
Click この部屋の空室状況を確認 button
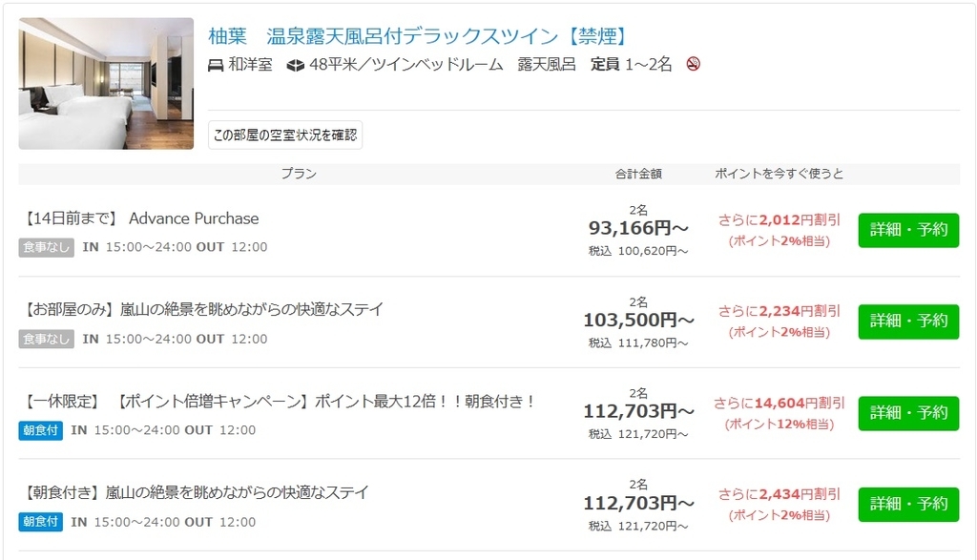pos(284,135)
